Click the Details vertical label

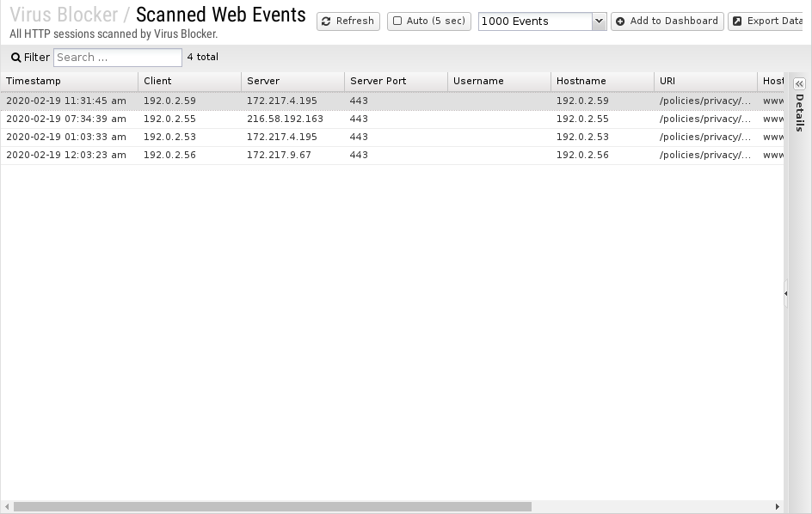coord(800,113)
